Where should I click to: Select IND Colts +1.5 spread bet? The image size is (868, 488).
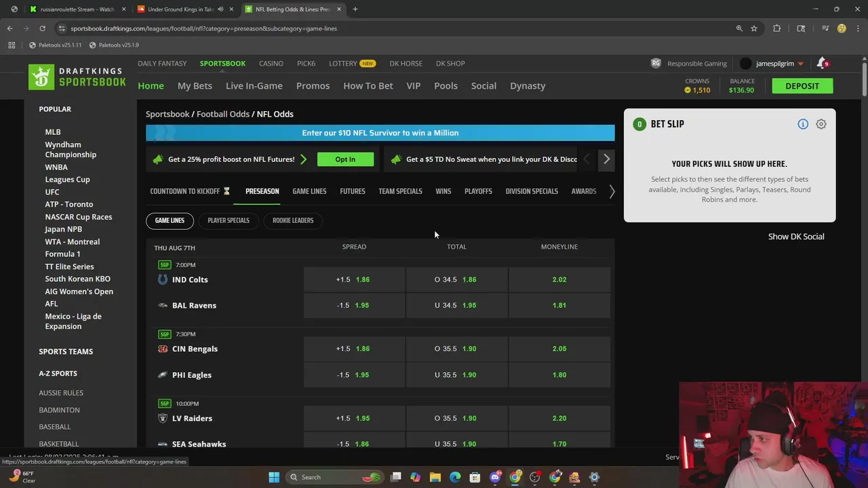point(354,279)
